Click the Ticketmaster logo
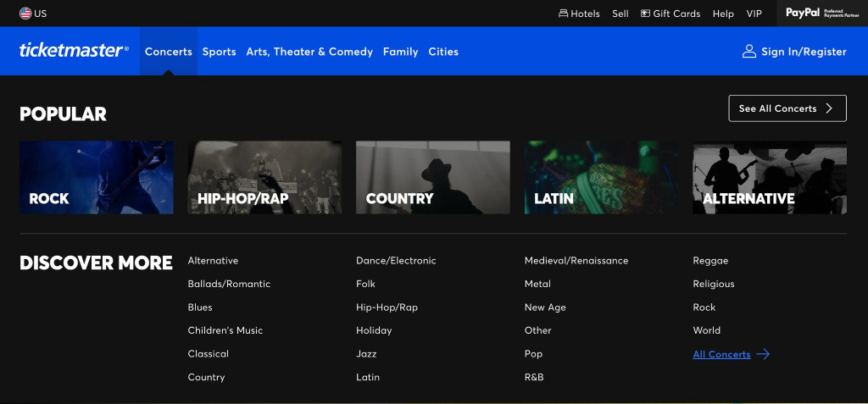 pos(74,50)
